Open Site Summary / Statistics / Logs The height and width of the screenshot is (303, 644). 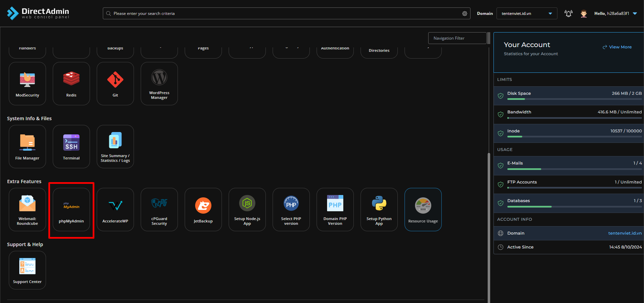115,147
